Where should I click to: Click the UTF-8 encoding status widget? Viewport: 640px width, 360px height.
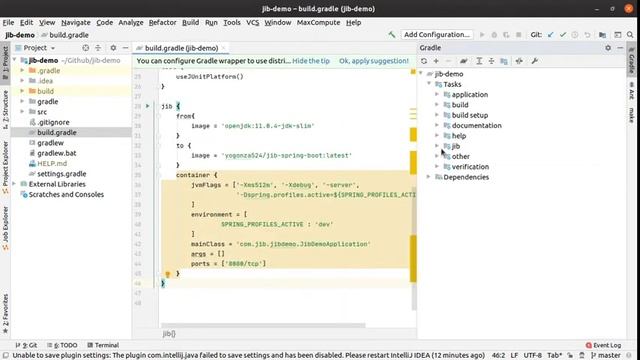click(x=533, y=356)
